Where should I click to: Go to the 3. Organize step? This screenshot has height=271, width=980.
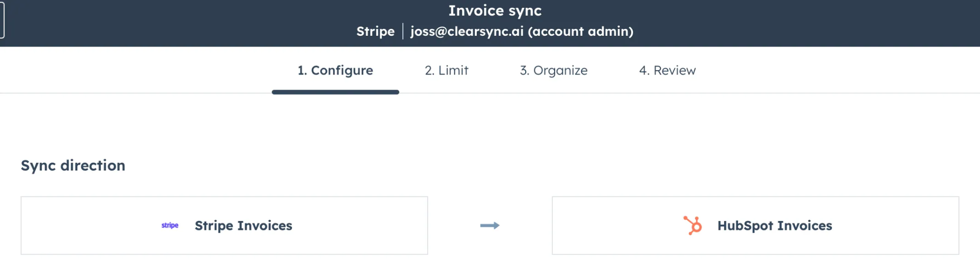(553, 71)
